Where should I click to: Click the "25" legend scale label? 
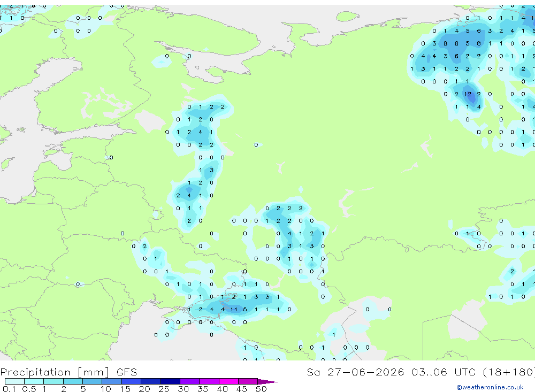click(x=164, y=389)
